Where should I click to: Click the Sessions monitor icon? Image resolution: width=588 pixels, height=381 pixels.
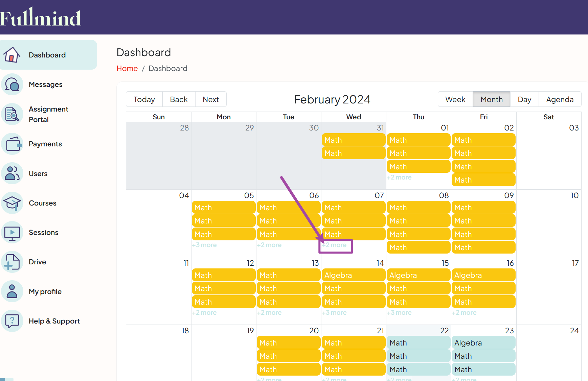[12, 232]
